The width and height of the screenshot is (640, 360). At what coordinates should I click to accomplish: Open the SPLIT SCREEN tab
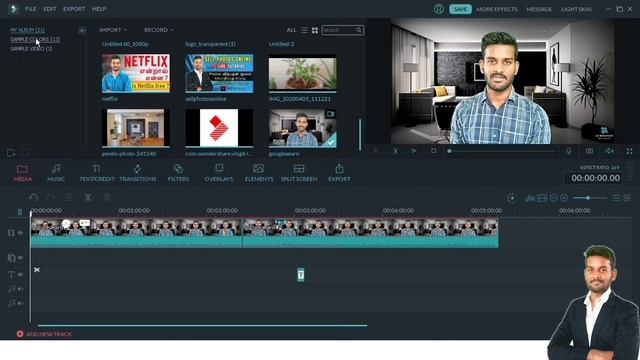(299, 173)
